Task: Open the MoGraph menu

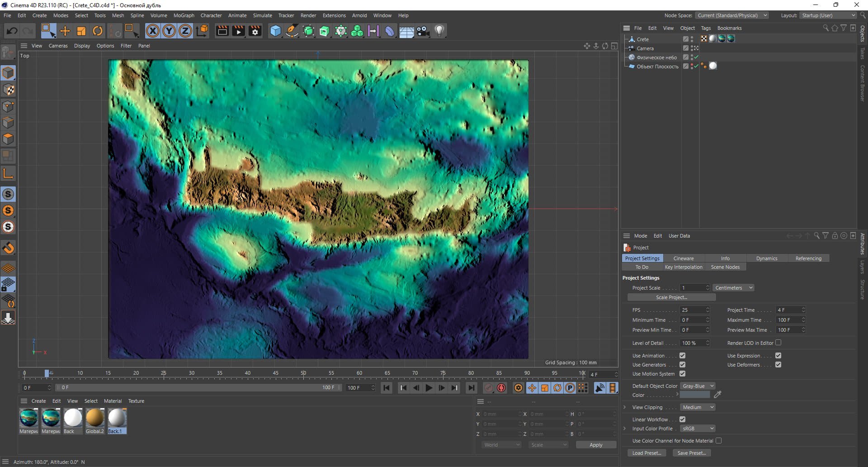Action: coord(184,15)
